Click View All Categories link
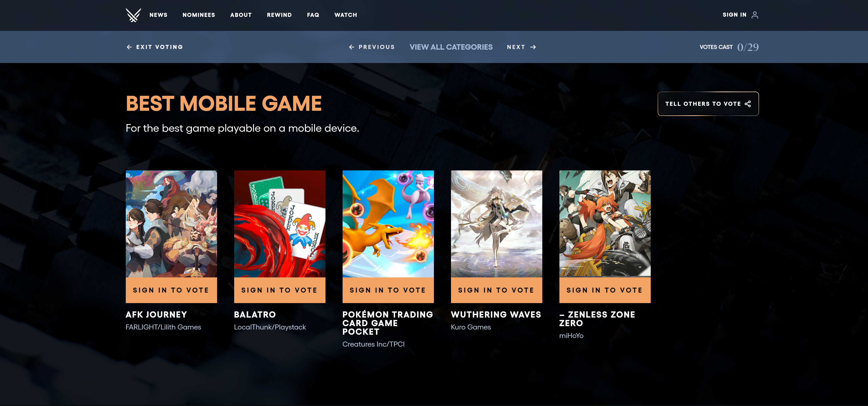This screenshot has height=406, width=868. [x=451, y=47]
